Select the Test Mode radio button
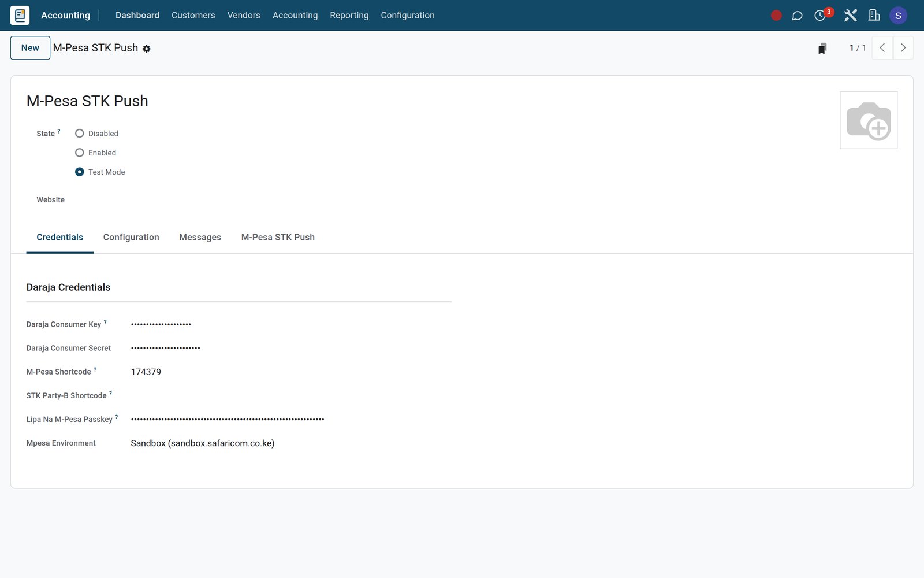The width and height of the screenshot is (924, 578). point(80,172)
